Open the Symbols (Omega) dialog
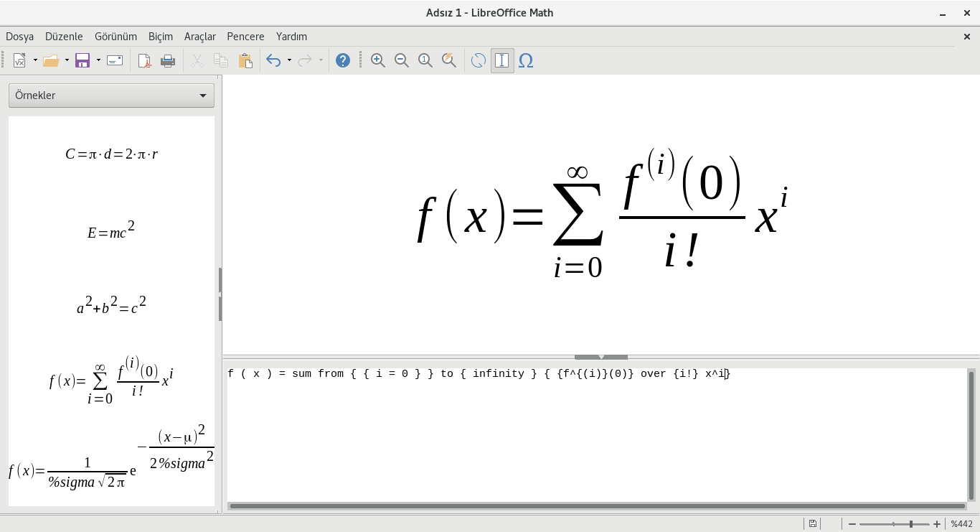The height and width of the screenshot is (532, 980). tap(526, 61)
